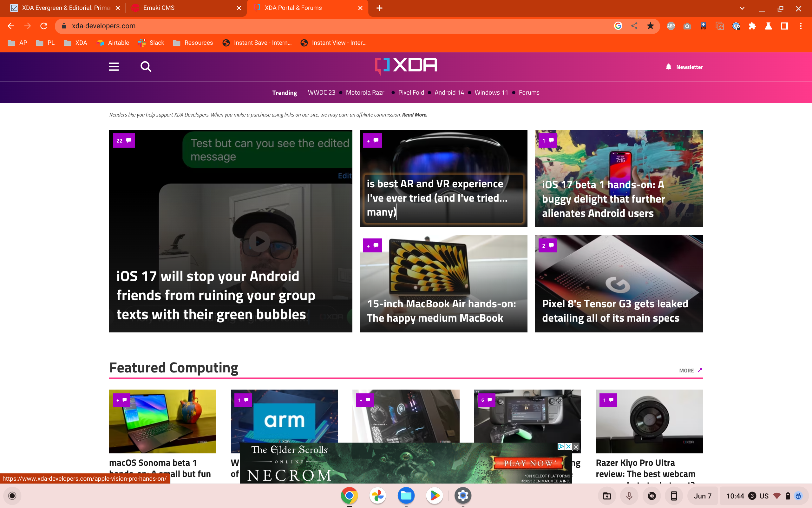Open the AdBlock Plus extension
This screenshot has height=508, width=812.
(671, 26)
